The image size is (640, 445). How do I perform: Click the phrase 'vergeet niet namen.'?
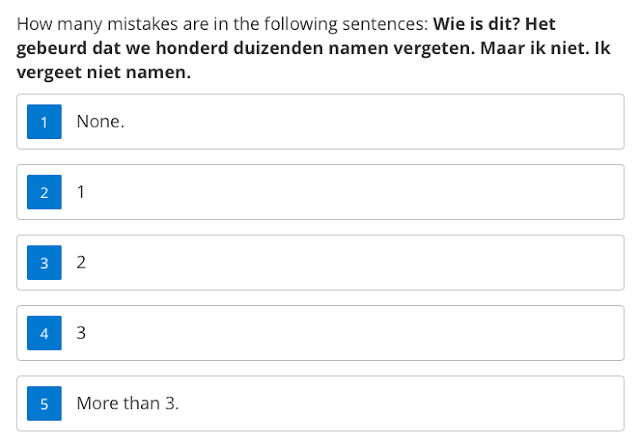pos(104,72)
